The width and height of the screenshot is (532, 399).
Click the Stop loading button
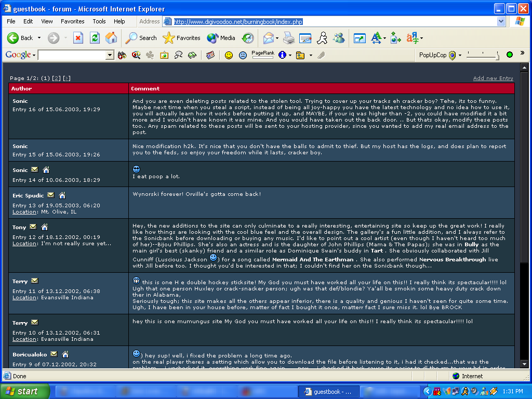78,38
